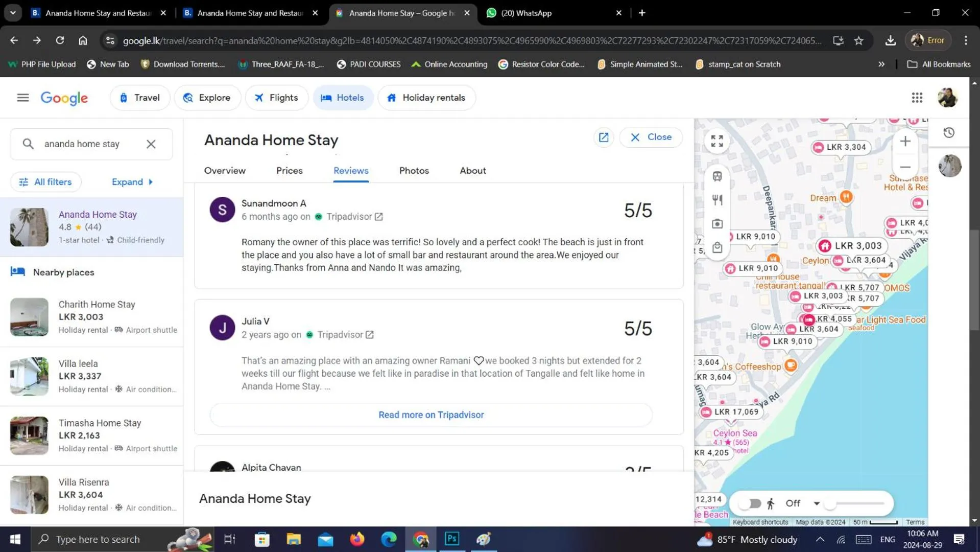Toggle the walking distance switch on map
Screen dimensions: 980x552
tap(750, 503)
